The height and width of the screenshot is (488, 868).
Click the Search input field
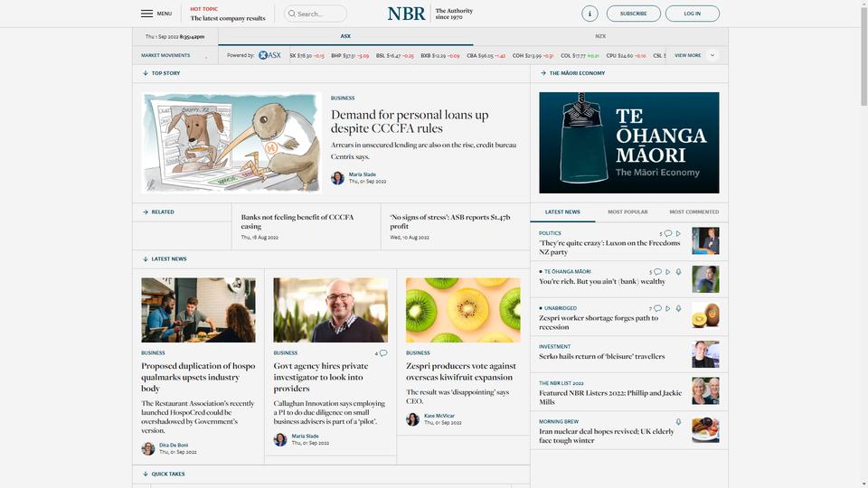[316, 14]
